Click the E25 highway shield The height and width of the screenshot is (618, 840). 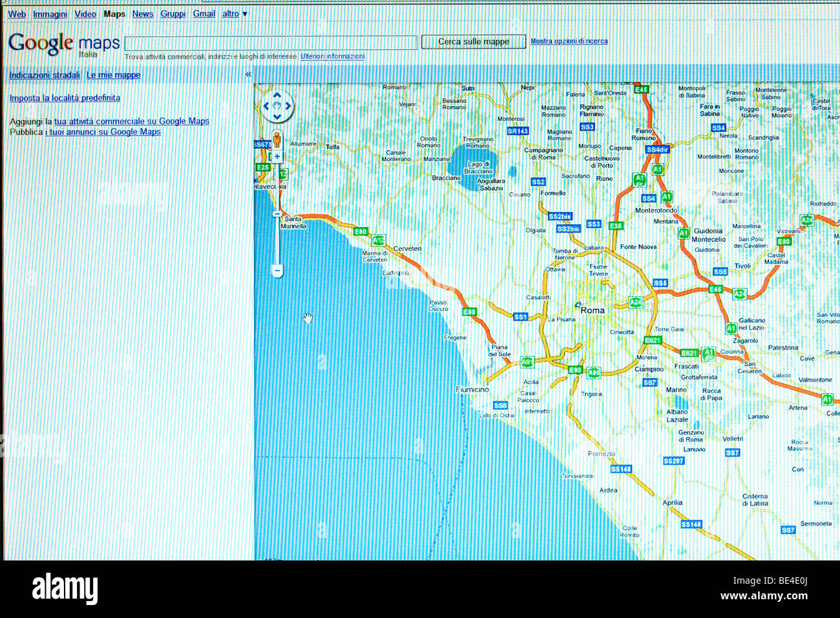click(262, 167)
